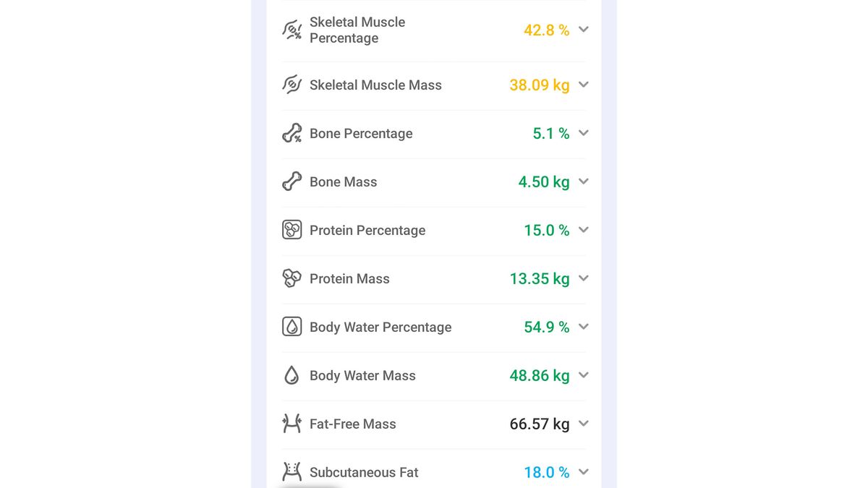The image size is (868, 488).
Task: Click the Skeletal Muscle Mass icon
Action: click(x=292, y=85)
